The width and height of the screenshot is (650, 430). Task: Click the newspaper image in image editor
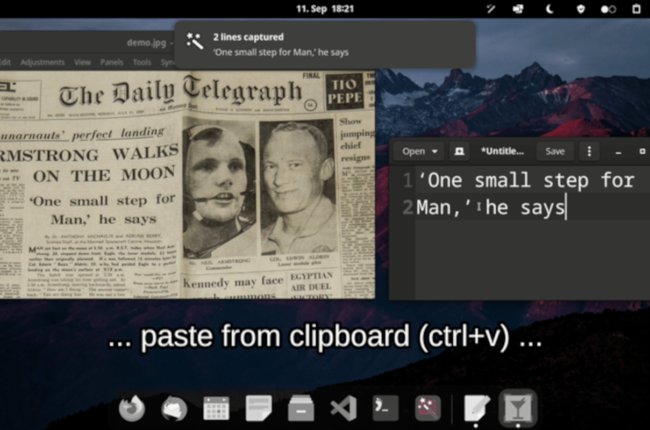187,185
